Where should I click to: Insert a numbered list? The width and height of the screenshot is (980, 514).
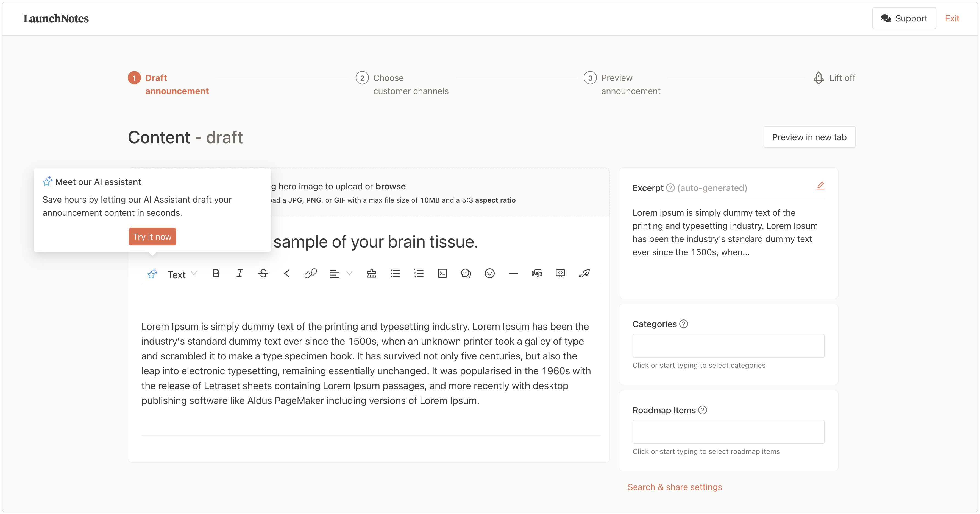419,273
